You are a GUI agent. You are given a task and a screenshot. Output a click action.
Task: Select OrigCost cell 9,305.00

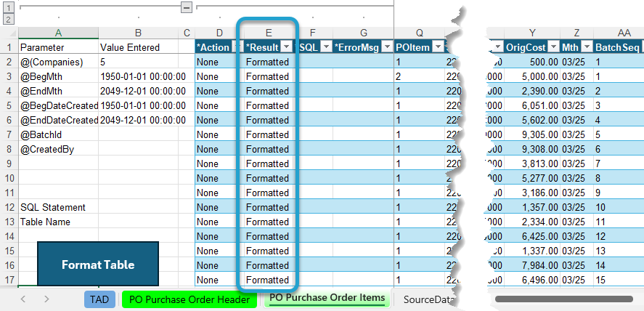pos(532,134)
